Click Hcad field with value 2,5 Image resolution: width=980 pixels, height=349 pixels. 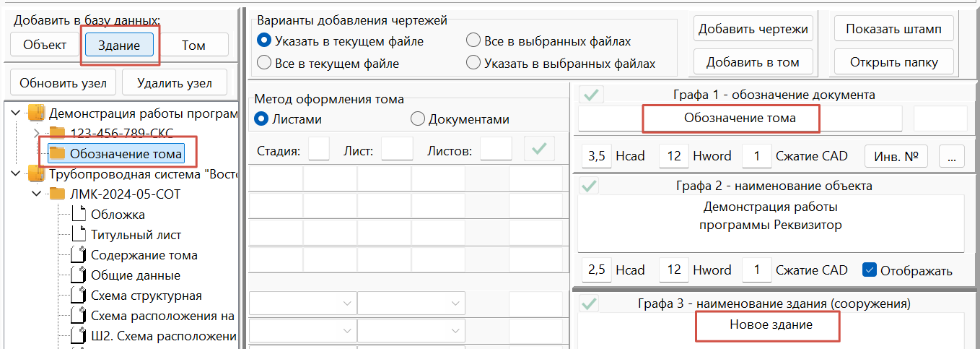pos(597,270)
